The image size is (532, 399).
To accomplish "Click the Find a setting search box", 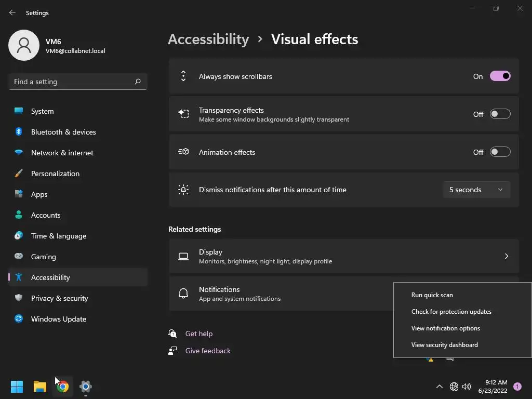I will (x=73, y=82).
